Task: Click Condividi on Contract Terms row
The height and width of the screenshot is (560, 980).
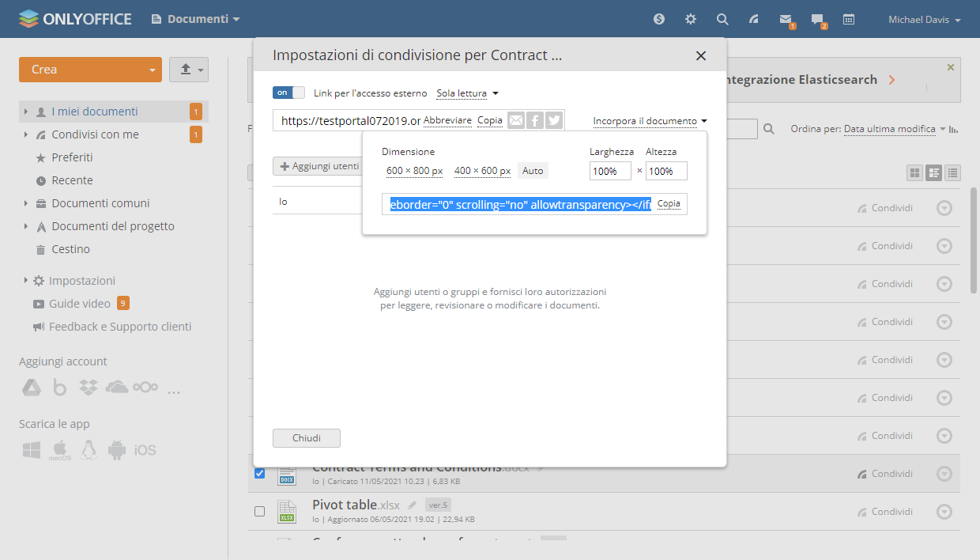Action: (885, 474)
